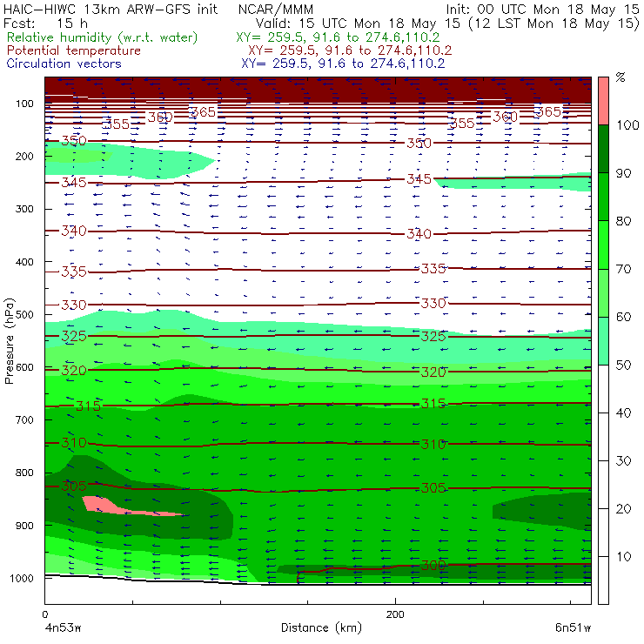This screenshot has width=644, height=644.
Task: Click the '10' color bar tick label
Action: pos(623,556)
